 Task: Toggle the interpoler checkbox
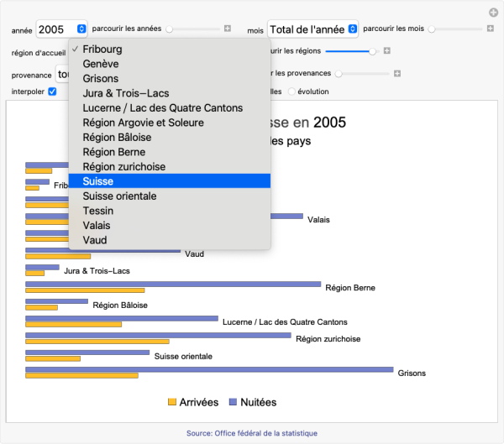[x=52, y=91]
